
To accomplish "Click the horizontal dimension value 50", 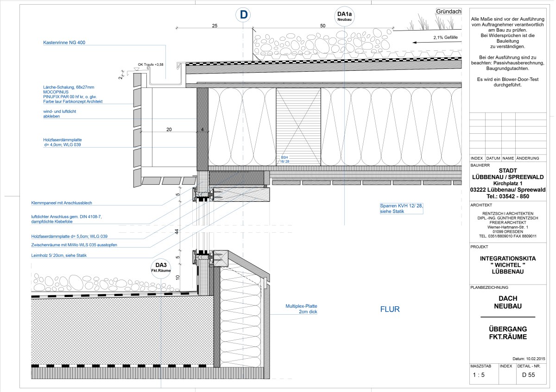I will 322,26.
